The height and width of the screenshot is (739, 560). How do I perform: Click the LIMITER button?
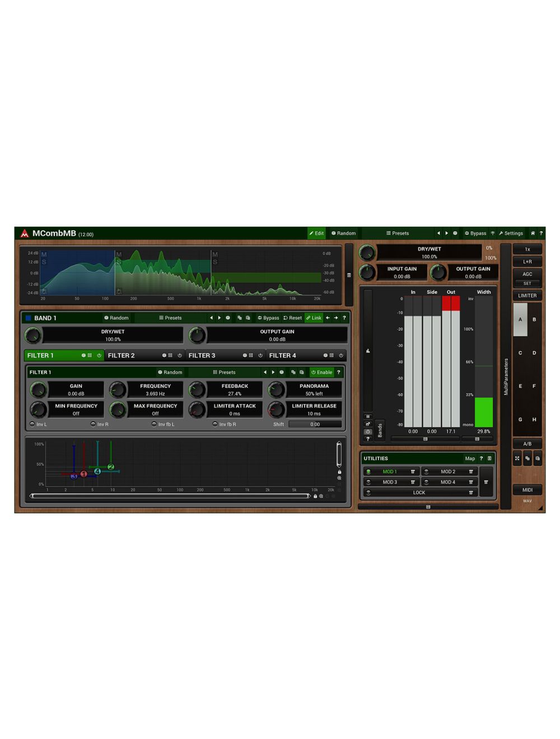[527, 296]
